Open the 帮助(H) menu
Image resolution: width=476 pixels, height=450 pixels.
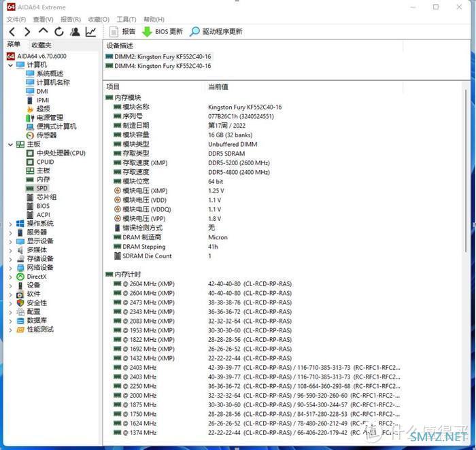pos(154,20)
